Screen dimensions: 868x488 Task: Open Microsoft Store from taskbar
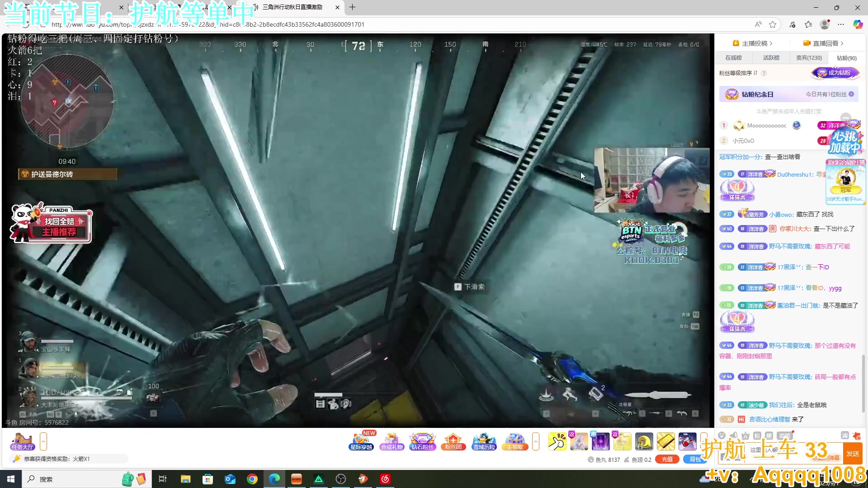(x=208, y=479)
